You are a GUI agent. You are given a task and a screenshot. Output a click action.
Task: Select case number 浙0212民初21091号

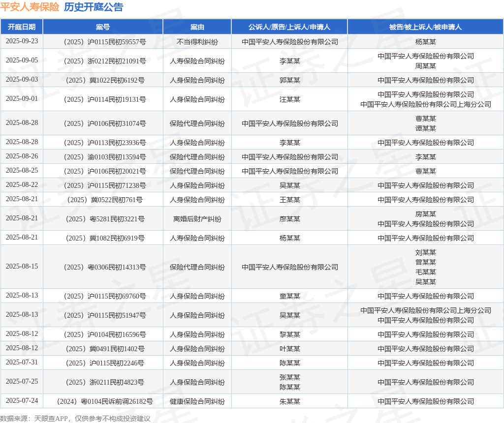point(105,61)
